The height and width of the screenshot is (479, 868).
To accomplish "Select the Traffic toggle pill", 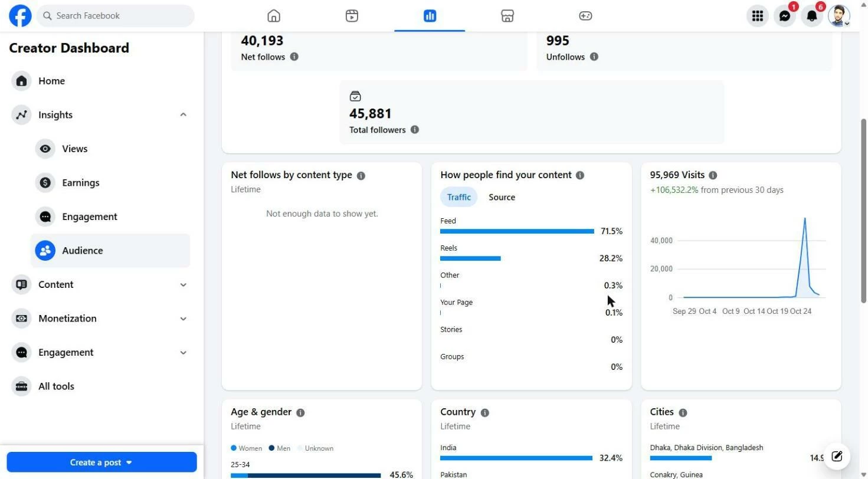I will coord(458,197).
